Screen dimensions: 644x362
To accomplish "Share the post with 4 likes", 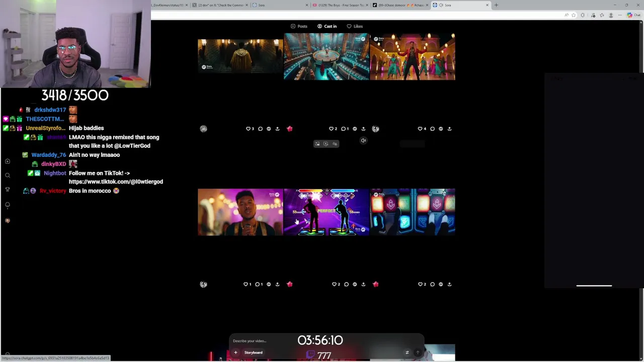I will pyautogui.click(x=449, y=129).
